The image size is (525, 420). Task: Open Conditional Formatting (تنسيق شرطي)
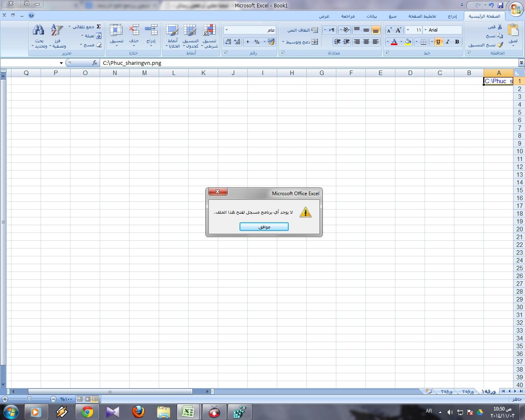tap(210, 36)
